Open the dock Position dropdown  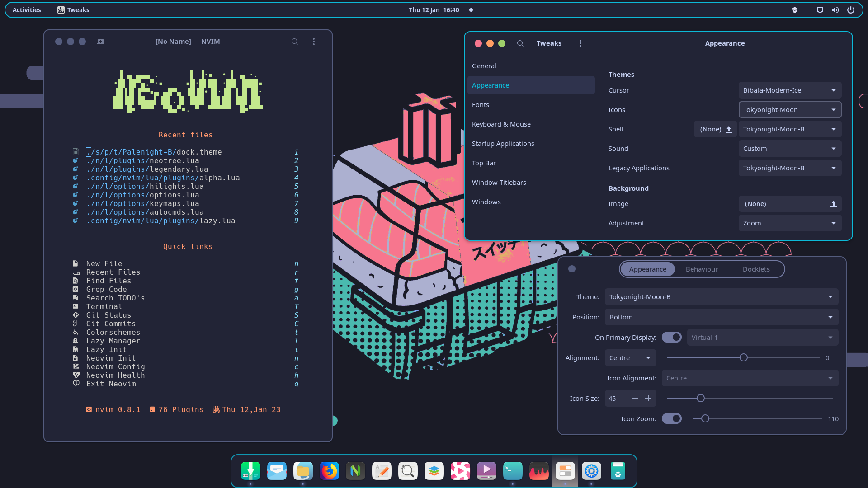(722, 317)
